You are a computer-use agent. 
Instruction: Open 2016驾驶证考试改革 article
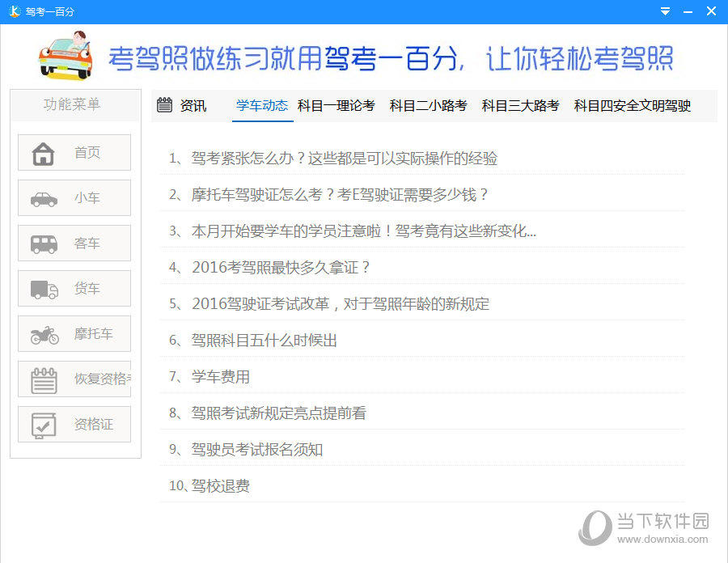341,303
